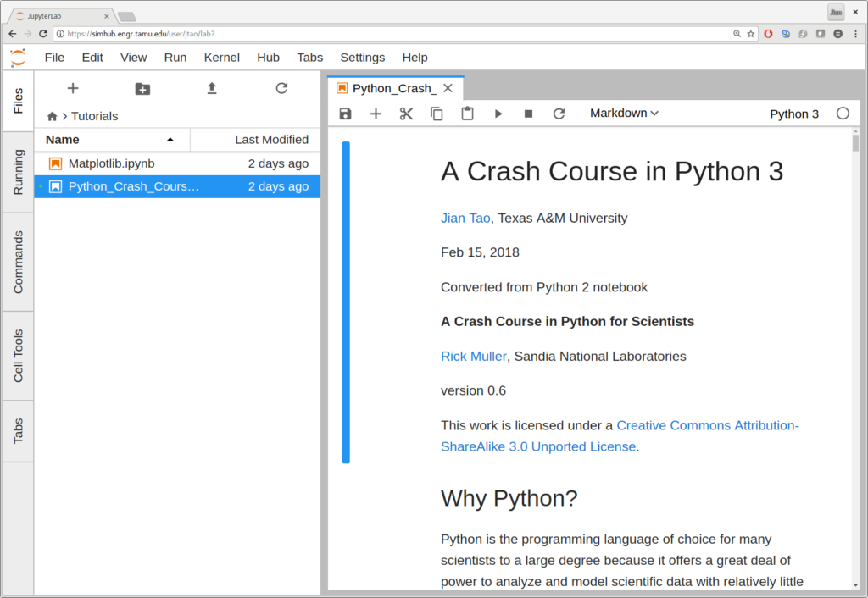
Task: Close the Python_Crash_ notebook tab
Action: click(x=448, y=88)
